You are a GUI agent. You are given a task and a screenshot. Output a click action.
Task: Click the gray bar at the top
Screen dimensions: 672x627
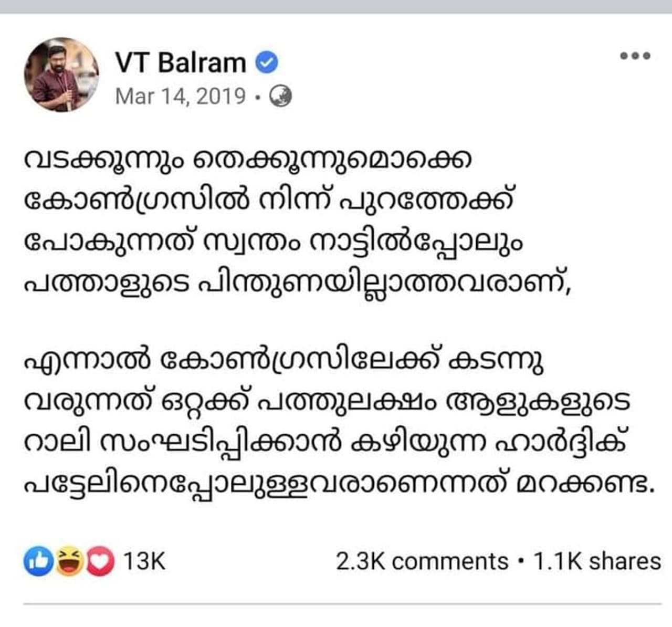click(x=336, y=6)
